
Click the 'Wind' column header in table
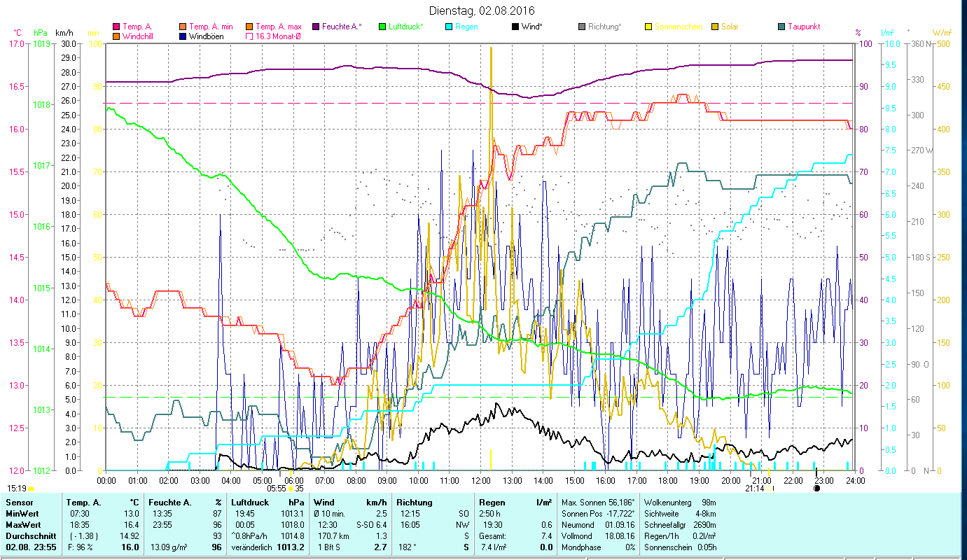tap(324, 503)
